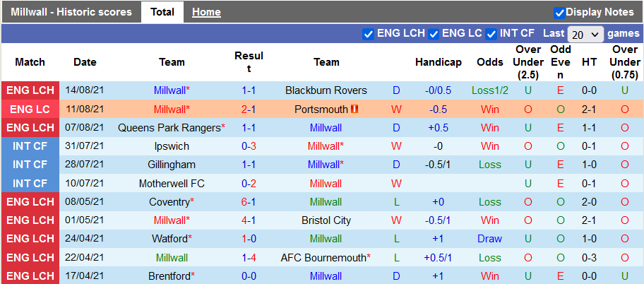Image resolution: width=644 pixels, height=284 pixels.
Task: Open the Blackburn Rovers team link
Action: (x=326, y=90)
